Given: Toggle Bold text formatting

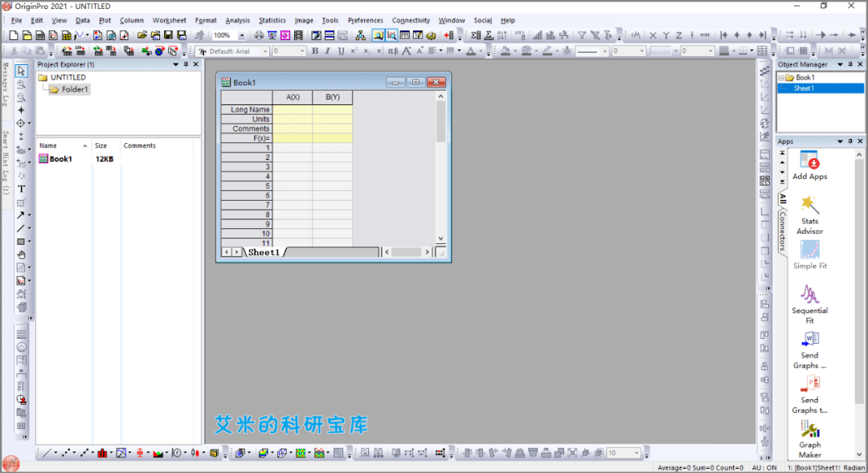Looking at the screenshot, I should pyautogui.click(x=315, y=51).
